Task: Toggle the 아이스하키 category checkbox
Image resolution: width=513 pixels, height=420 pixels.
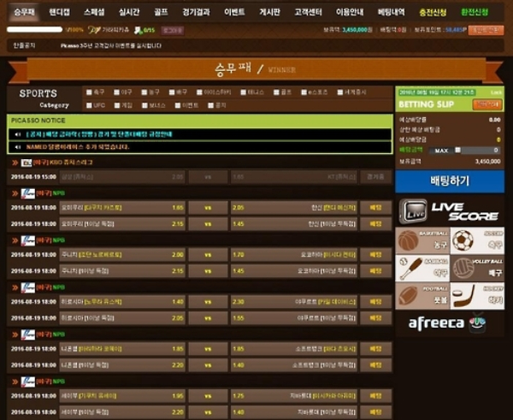Action: (199, 92)
